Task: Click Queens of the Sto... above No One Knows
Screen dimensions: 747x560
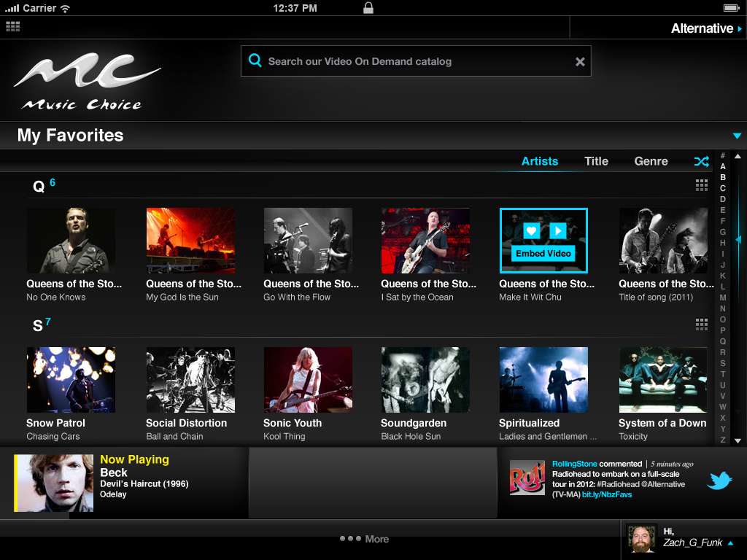Action: click(x=74, y=284)
